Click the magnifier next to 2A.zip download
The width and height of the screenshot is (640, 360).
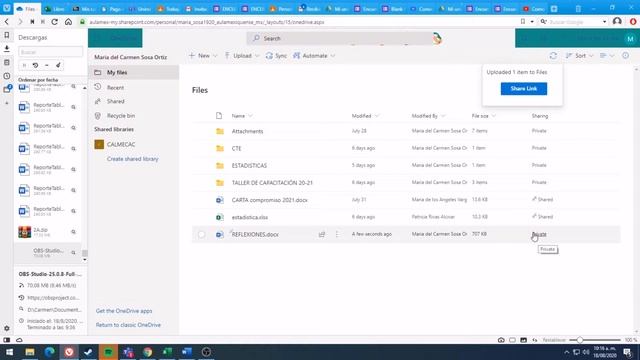point(73,232)
